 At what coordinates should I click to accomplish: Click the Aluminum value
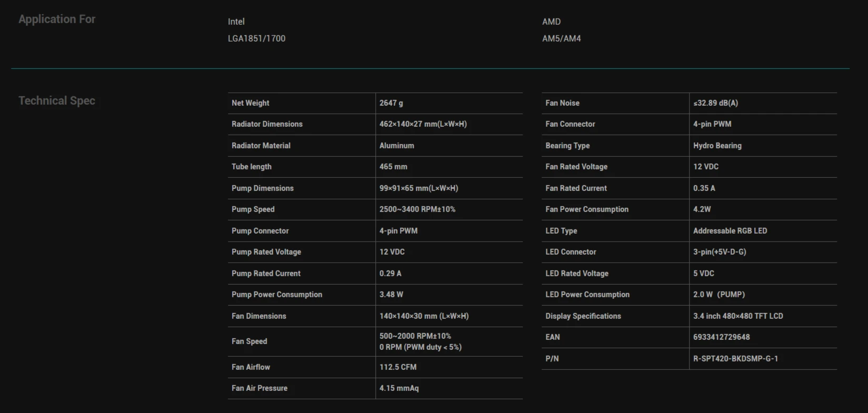click(397, 146)
